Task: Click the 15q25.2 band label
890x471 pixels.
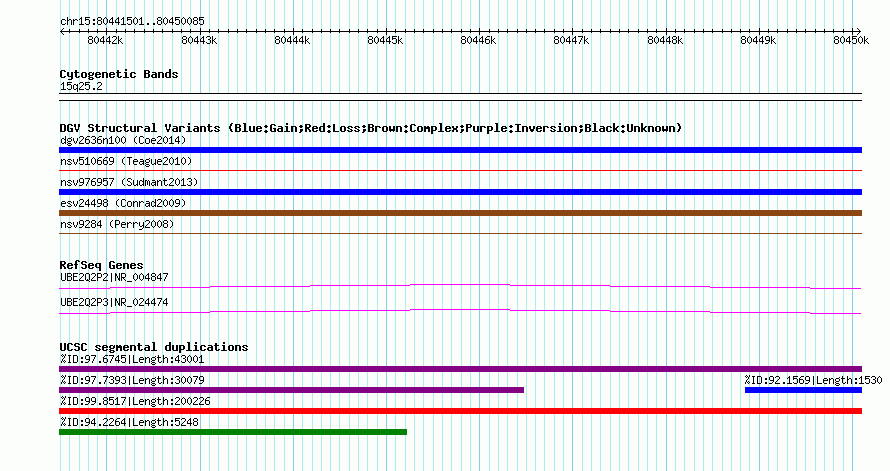Action: click(81, 86)
